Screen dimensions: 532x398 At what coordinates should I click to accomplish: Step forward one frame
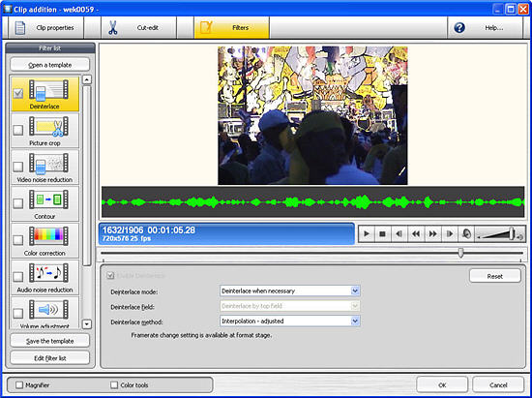click(x=449, y=234)
